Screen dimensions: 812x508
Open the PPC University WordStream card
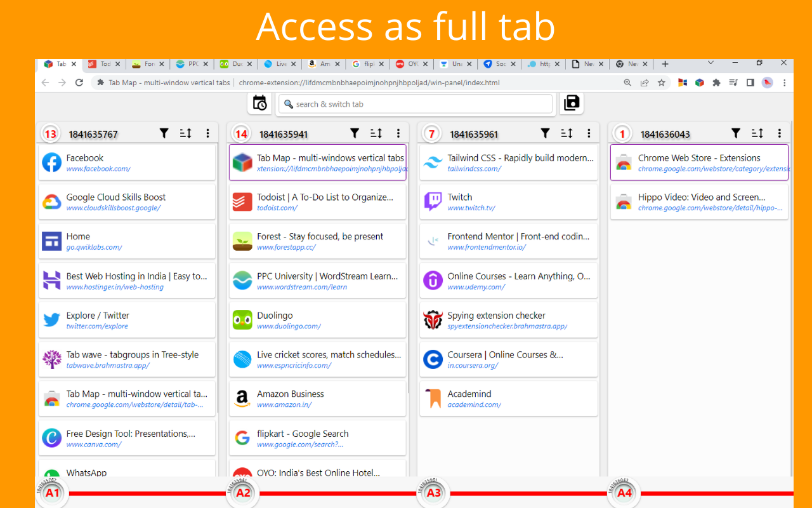click(x=318, y=281)
